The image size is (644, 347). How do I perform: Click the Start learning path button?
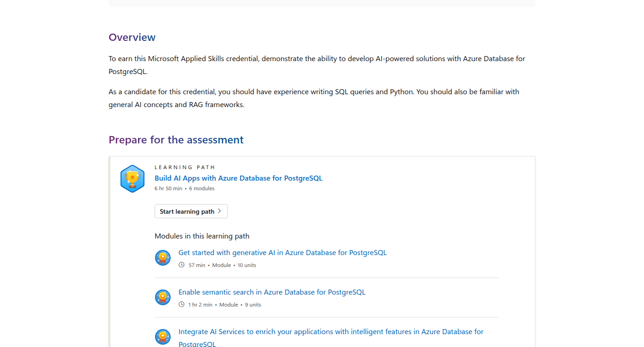coord(191,211)
